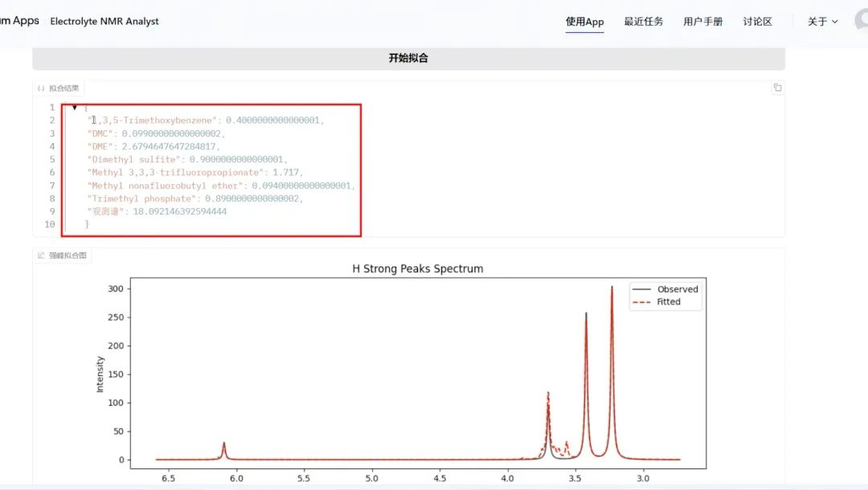The height and width of the screenshot is (490, 868).
Task: Open the 讨论区 tab
Action: pos(757,22)
